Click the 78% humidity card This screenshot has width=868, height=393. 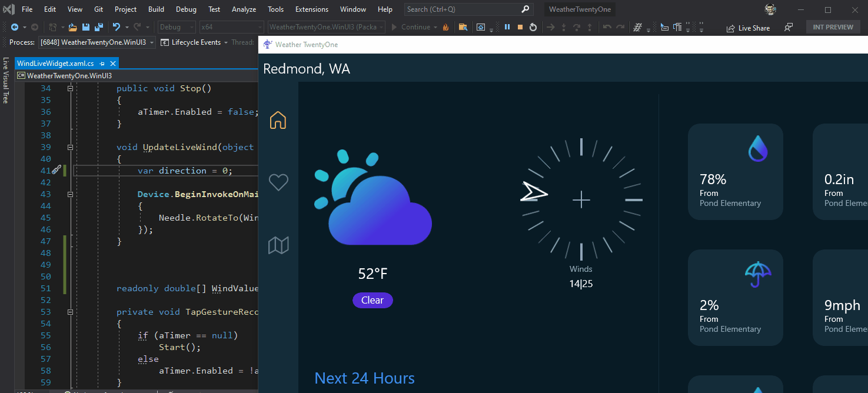[735, 172]
